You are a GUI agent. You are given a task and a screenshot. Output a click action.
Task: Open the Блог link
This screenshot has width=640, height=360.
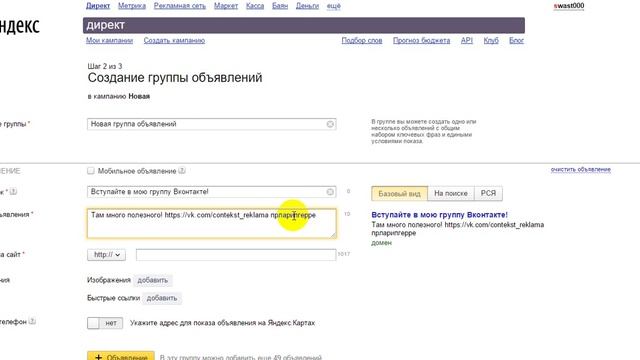[x=516, y=40]
